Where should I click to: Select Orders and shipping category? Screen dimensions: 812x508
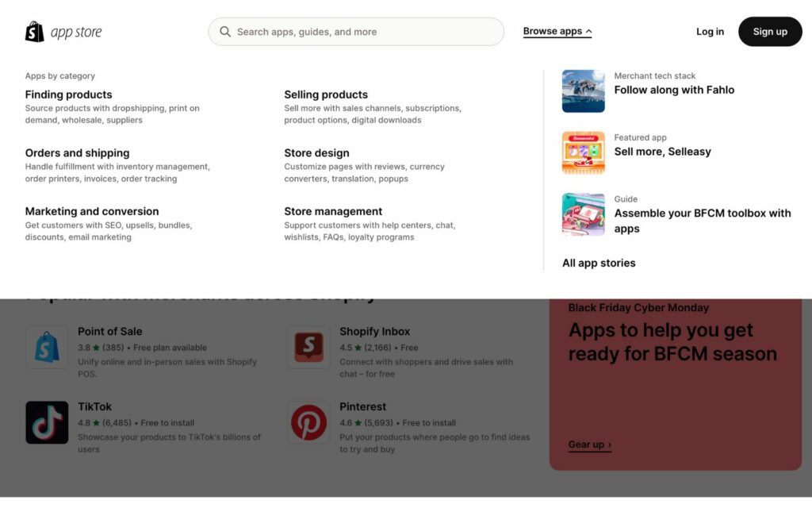(77, 153)
